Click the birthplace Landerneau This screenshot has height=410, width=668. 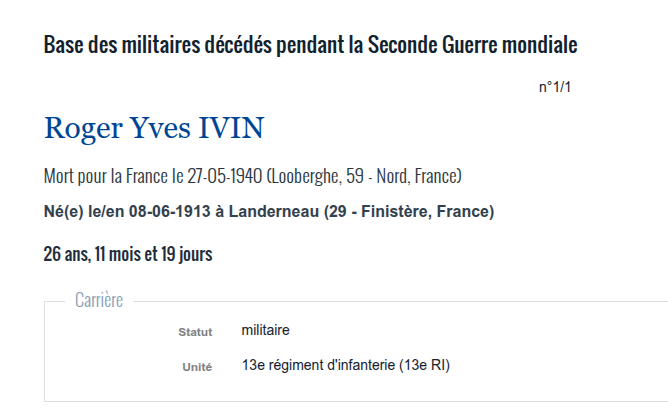point(274,211)
